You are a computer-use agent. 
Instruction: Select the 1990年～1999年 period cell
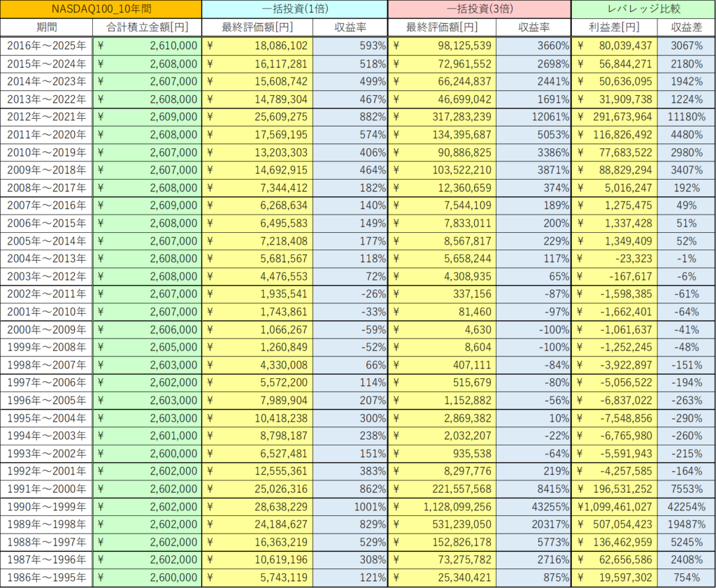(47, 507)
